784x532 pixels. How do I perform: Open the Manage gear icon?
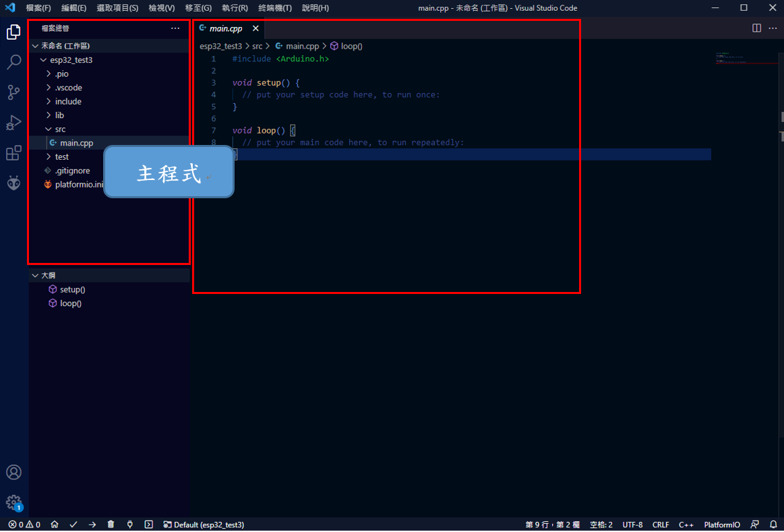click(x=13, y=502)
